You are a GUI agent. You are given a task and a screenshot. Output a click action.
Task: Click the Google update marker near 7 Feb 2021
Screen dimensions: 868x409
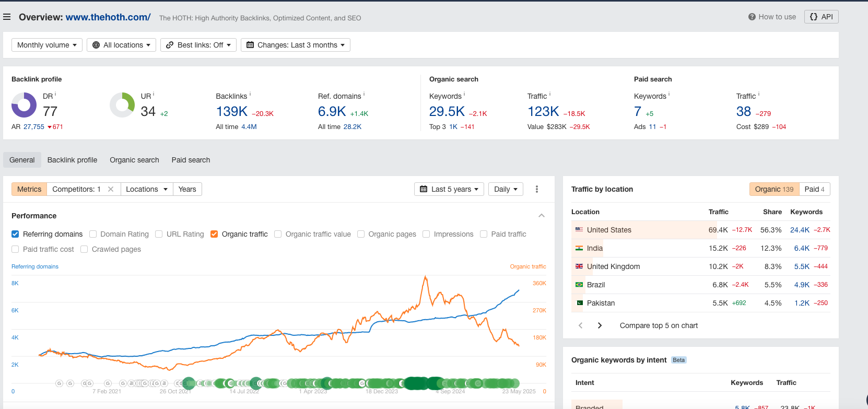108,383
